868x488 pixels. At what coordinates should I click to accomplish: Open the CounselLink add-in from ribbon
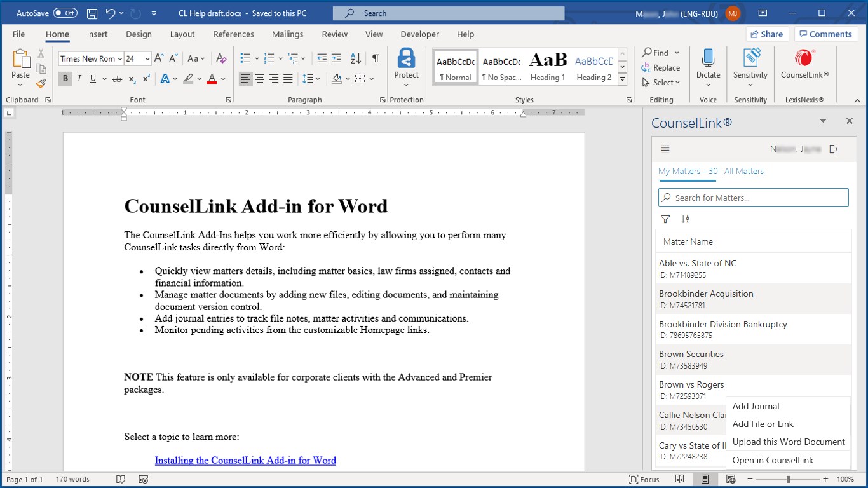[804, 64]
